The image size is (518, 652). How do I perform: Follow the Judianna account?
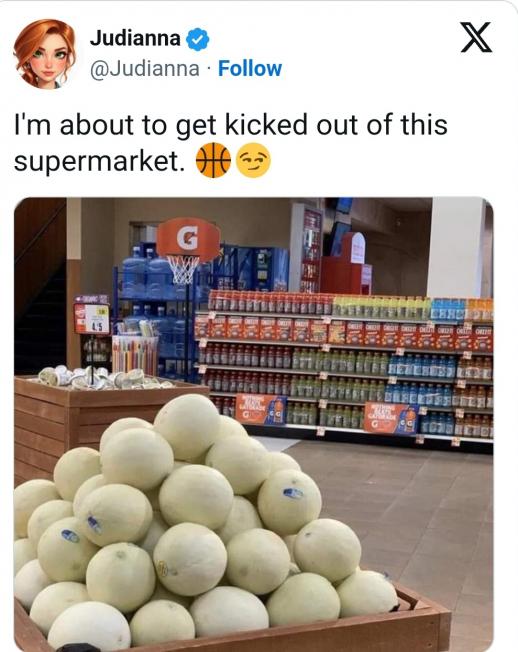(250, 69)
